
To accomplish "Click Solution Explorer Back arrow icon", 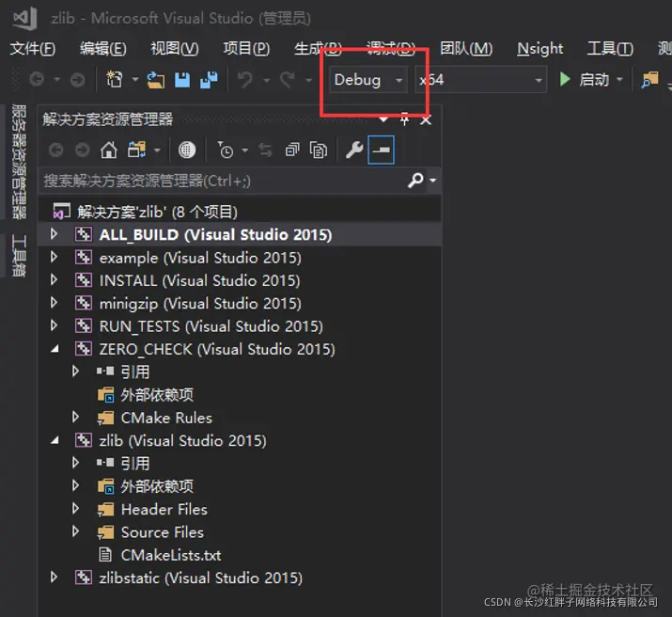I will 55,150.
